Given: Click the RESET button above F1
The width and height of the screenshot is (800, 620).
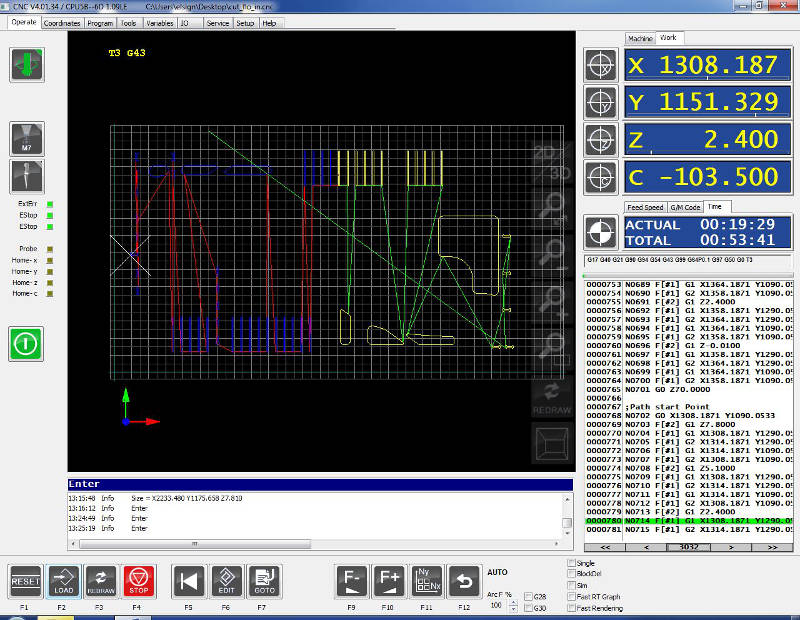Looking at the screenshot, I should pos(24,581).
